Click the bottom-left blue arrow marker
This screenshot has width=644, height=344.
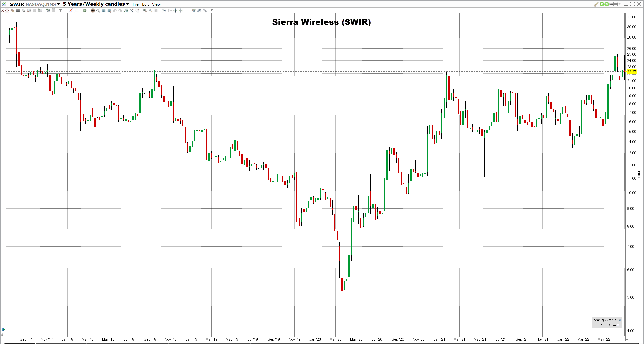[3, 329]
